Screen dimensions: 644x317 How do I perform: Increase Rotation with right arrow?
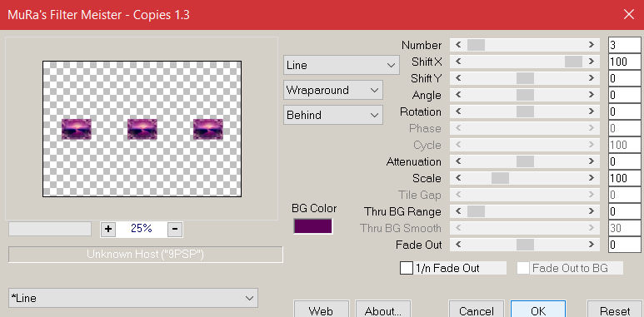(x=591, y=111)
